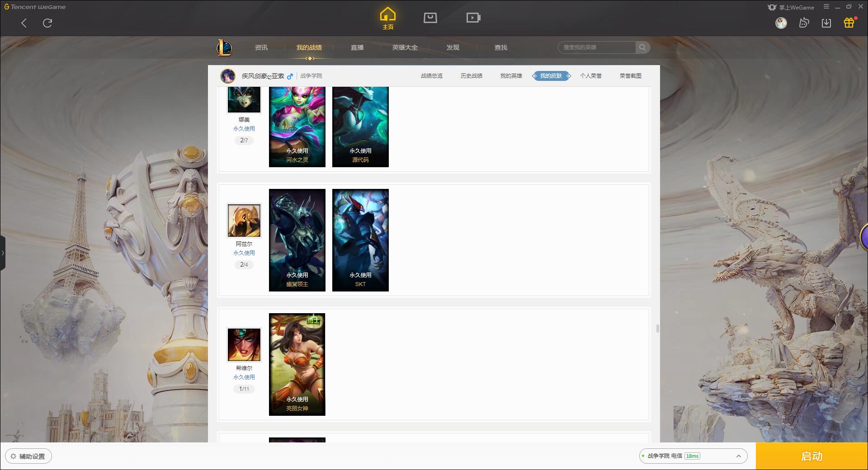Click the 阿兹尔 skin count 2/4
The height and width of the screenshot is (470, 868).
(x=244, y=265)
